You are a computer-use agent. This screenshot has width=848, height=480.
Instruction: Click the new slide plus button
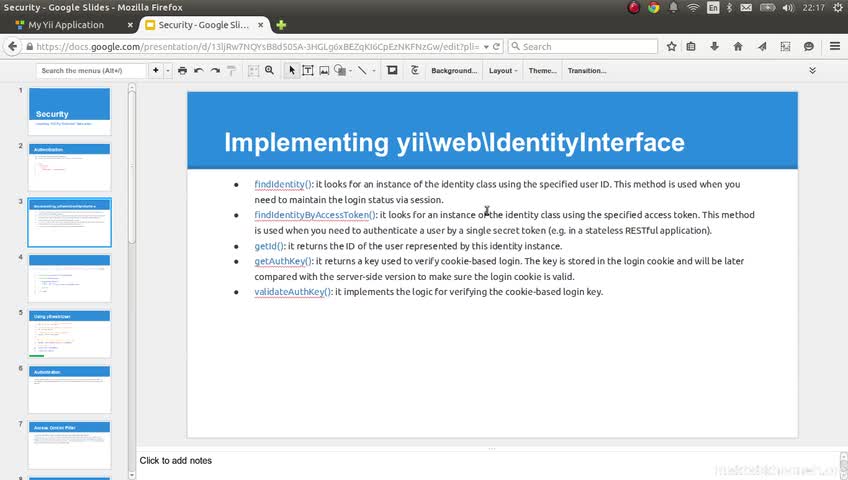[x=156, y=70]
